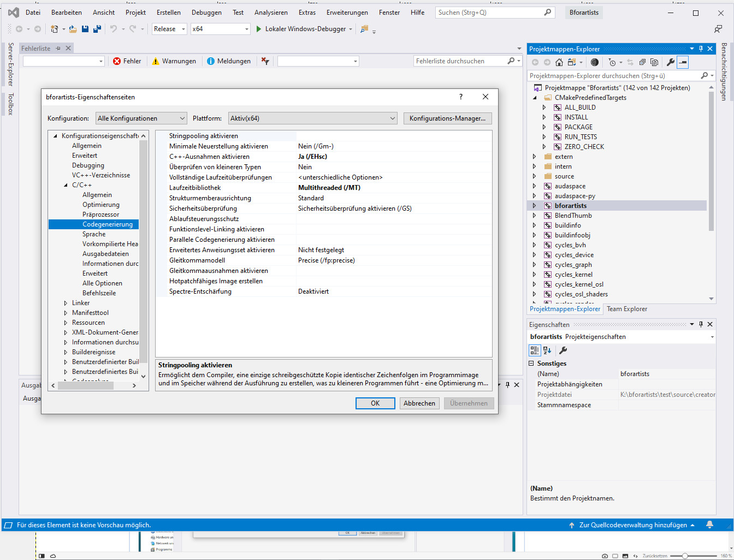Open the Konfiguration dropdown

[141, 118]
